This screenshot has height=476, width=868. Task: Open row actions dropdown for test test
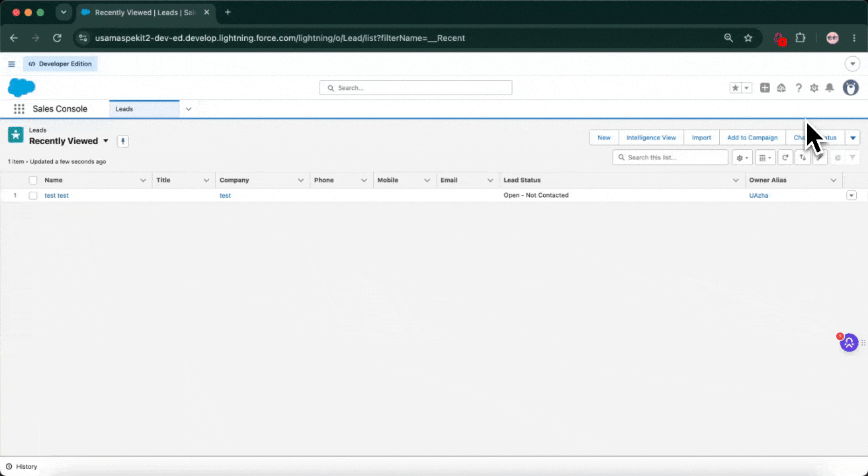851,196
